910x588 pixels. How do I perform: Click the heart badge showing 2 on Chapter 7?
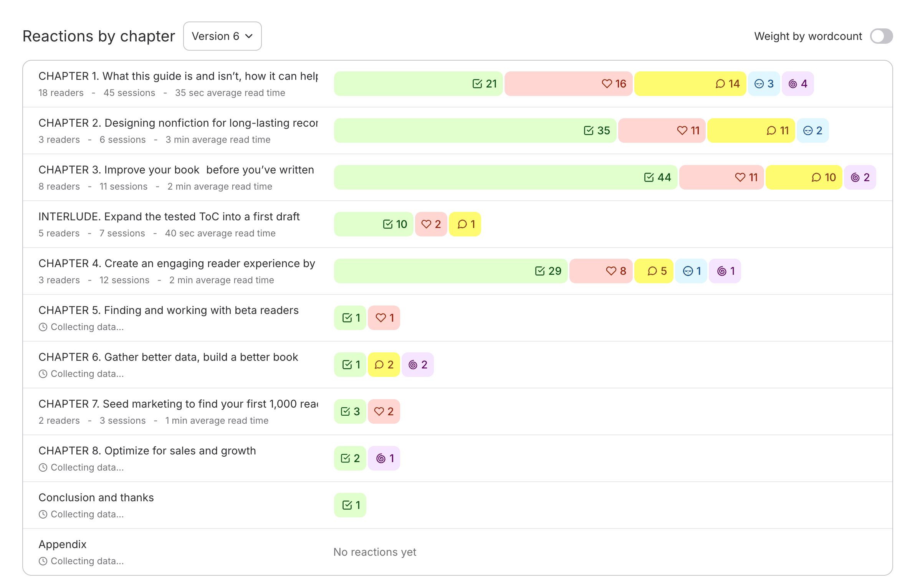click(x=384, y=411)
